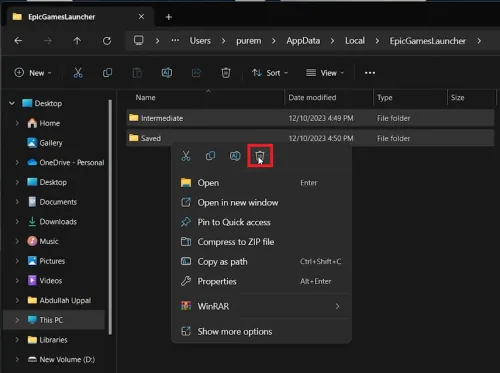Select Pin to Quick access
500x373 pixels.
coord(261,222)
